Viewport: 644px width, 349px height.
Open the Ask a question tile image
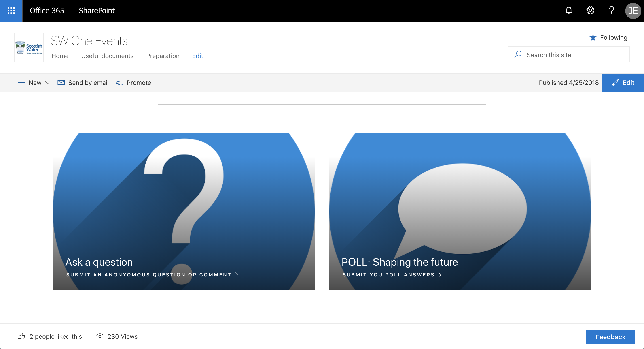[x=184, y=212]
